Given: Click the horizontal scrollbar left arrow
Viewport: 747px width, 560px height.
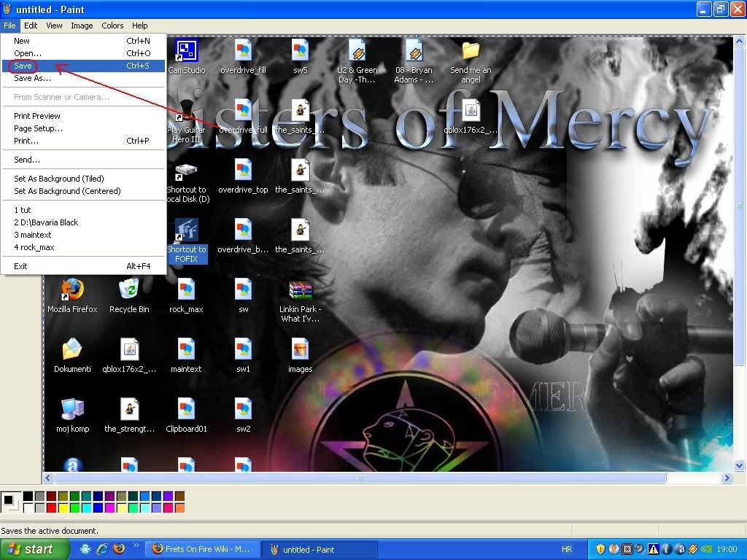Looking at the screenshot, I should click(x=48, y=478).
